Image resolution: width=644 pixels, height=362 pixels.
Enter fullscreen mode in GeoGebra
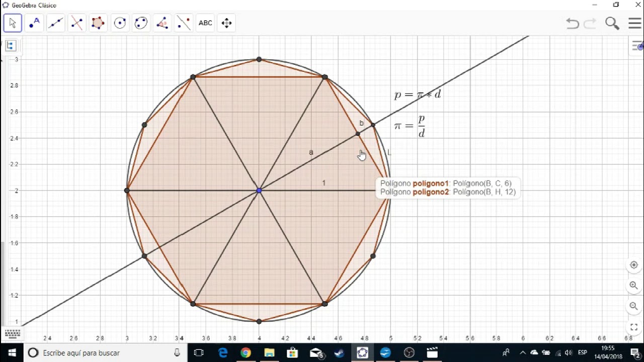tap(634, 327)
